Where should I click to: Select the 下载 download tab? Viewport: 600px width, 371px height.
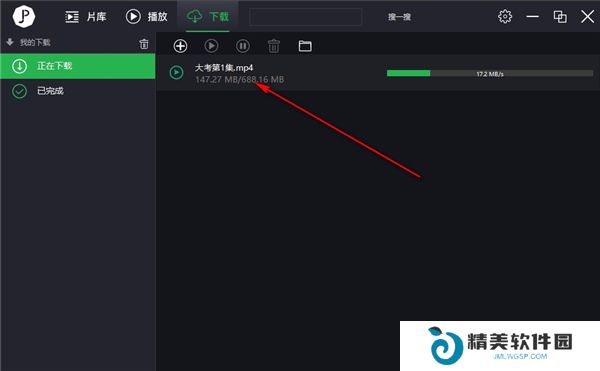(x=208, y=16)
